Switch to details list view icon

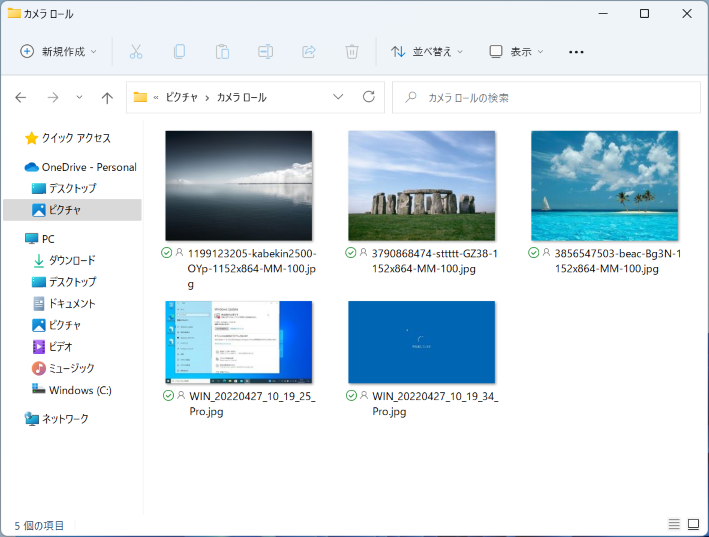click(674, 524)
